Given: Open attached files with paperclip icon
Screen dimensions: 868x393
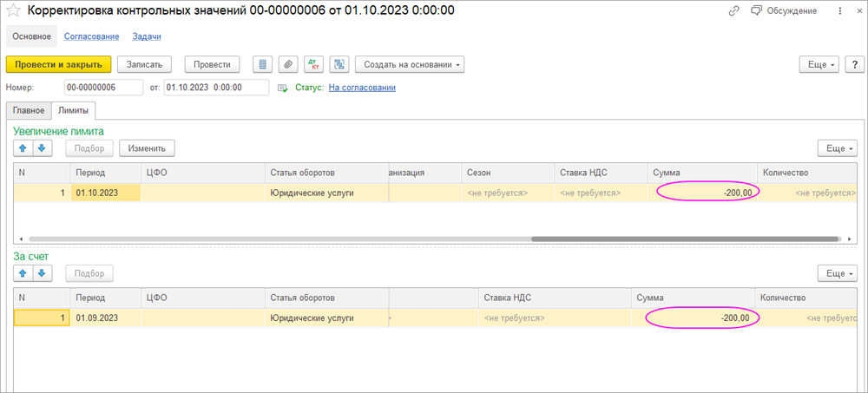Looking at the screenshot, I should [288, 65].
